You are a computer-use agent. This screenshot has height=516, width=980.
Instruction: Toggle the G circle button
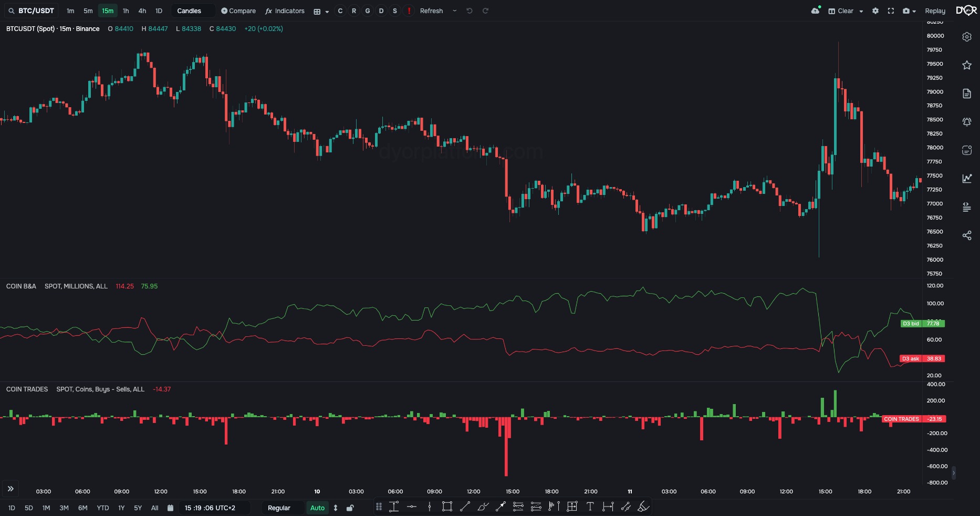368,11
